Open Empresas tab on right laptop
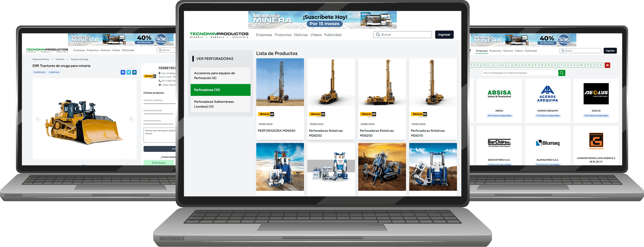This screenshot has width=644, height=247. tap(482, 51)
